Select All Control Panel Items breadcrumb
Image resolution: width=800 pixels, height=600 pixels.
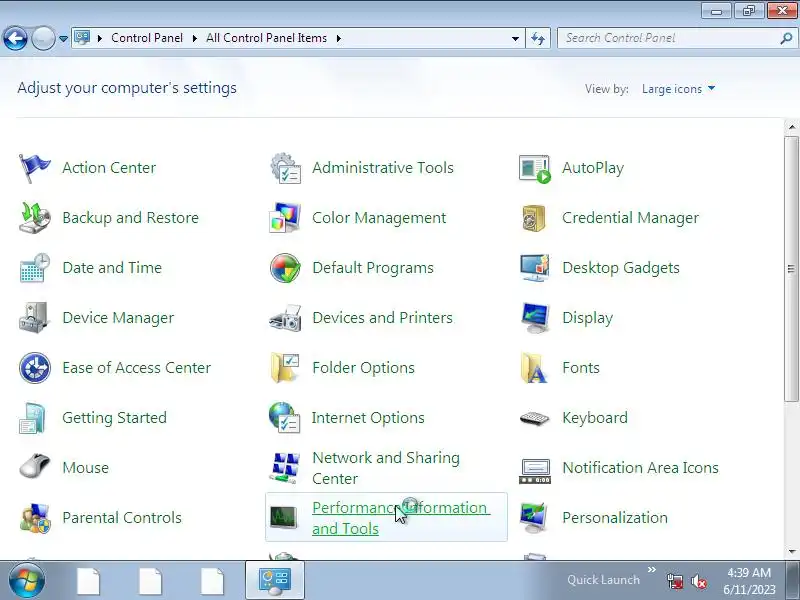coord(266,38)
